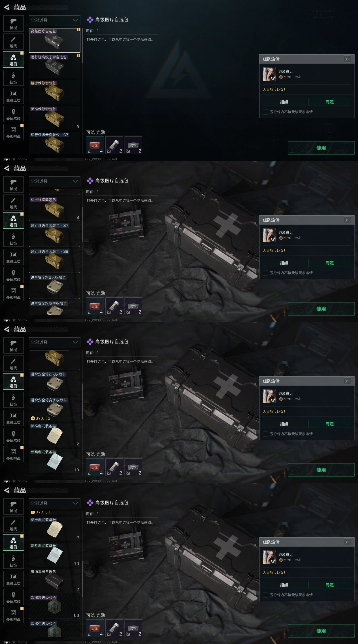Image resolution: width=358 pixels, height=644 pixels.
Task: Expand 全部道具 dropdown above the 高级医疗自选包 list item
Action: coord(55,20)
